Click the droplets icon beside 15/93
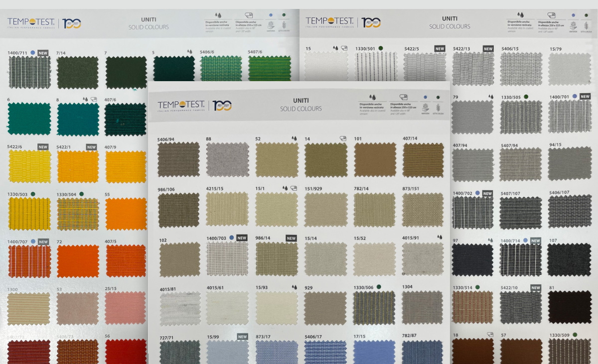This screenshot has width=598, height=364. click(294, 287)
